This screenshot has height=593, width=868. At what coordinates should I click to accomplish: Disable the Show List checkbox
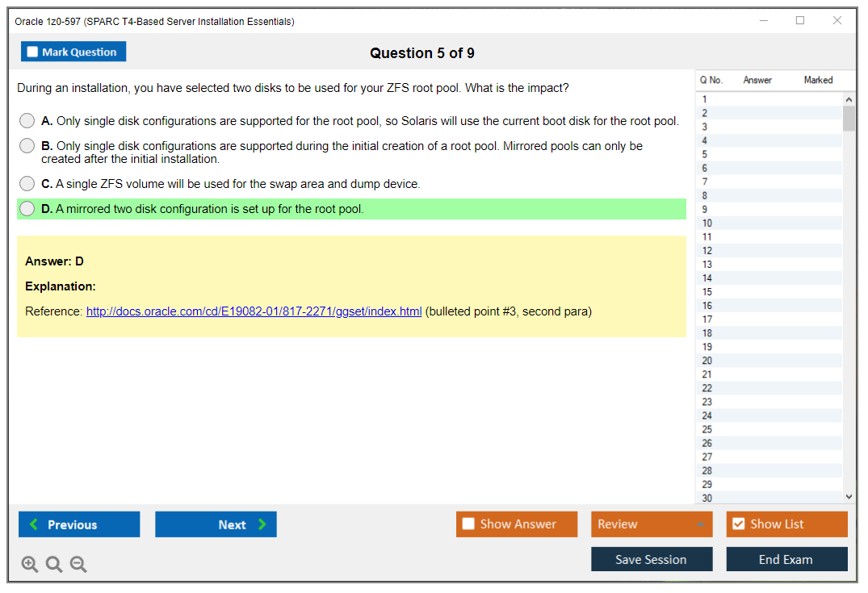click(738, 524)
